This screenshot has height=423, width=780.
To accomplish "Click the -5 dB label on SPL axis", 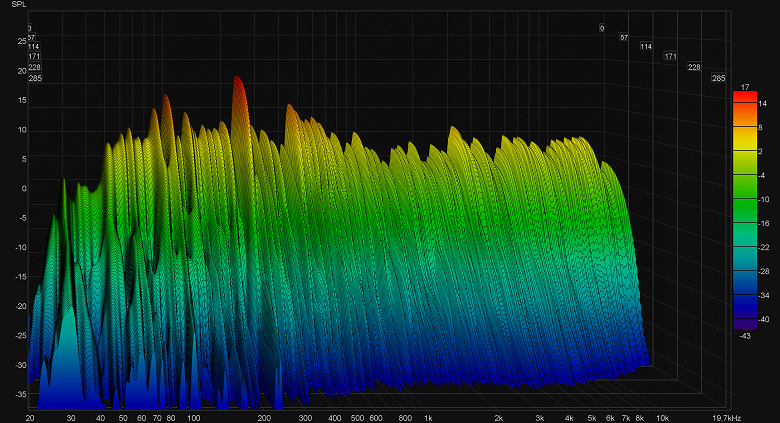I will pos(23,218).
